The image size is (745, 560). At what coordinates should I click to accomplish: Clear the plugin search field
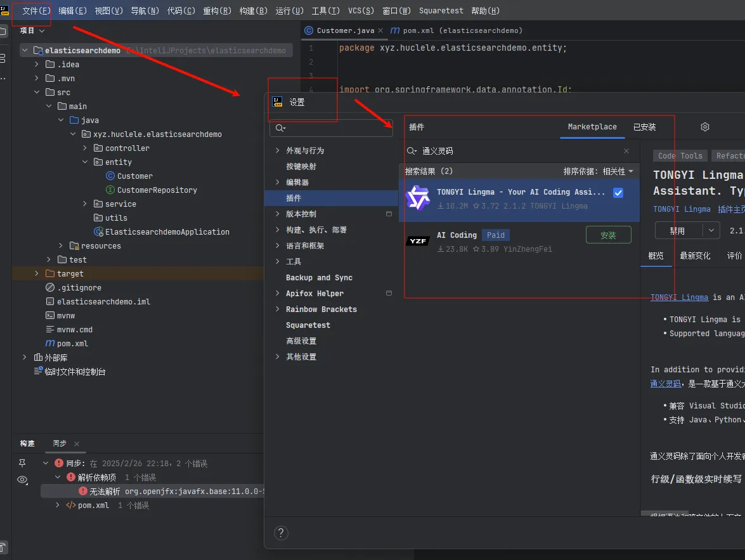626,151
